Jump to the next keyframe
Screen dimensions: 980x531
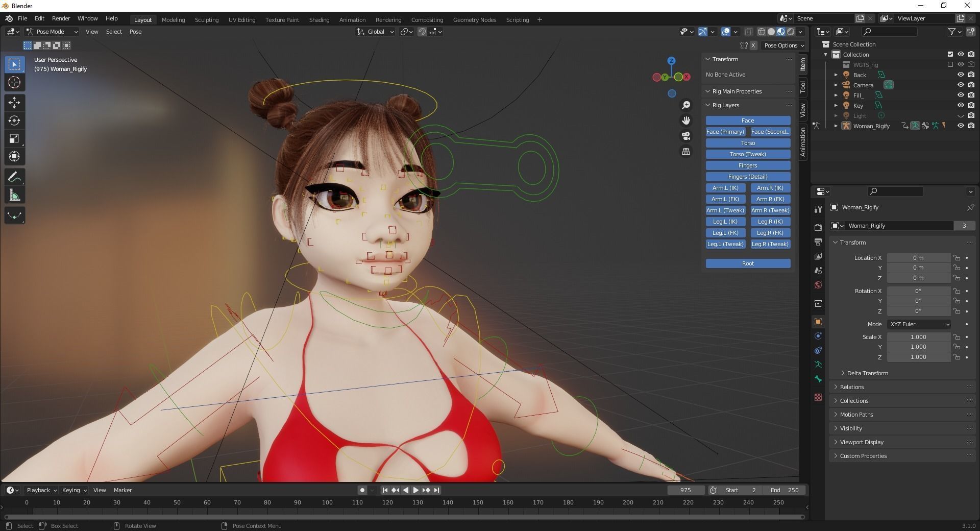tap(426, 490)
